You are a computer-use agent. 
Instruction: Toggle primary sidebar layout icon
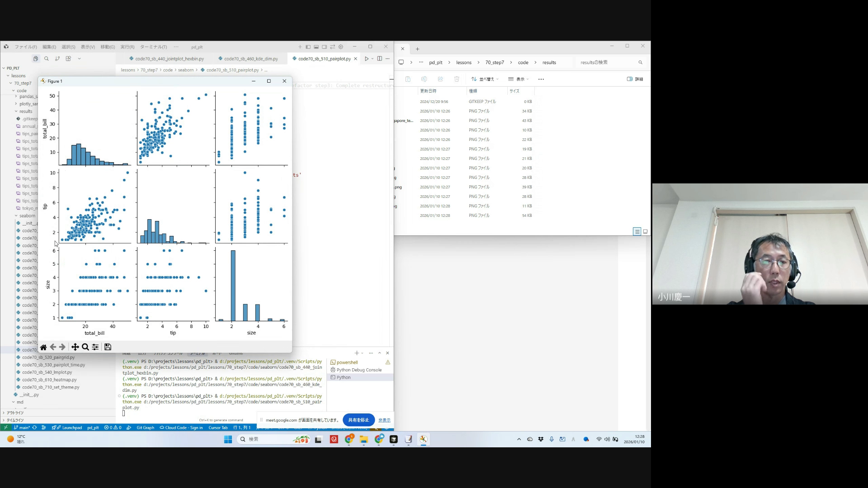308,47
